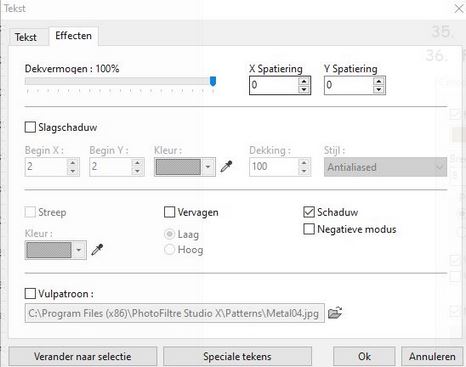Screen dimensions: 466x367
Task: Increase X Spatiering with up arrow
Action: (304, 81)
